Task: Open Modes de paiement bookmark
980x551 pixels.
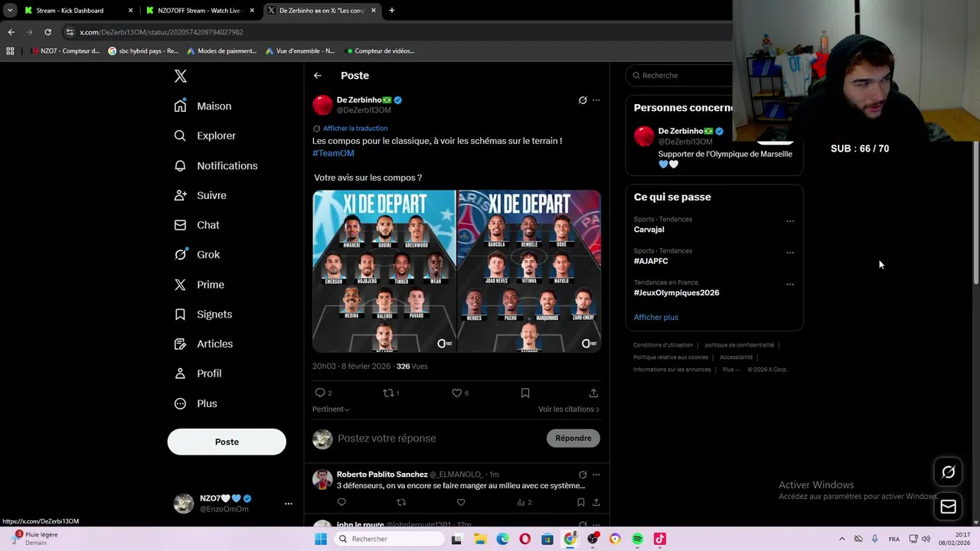Action: click(221, 51)
